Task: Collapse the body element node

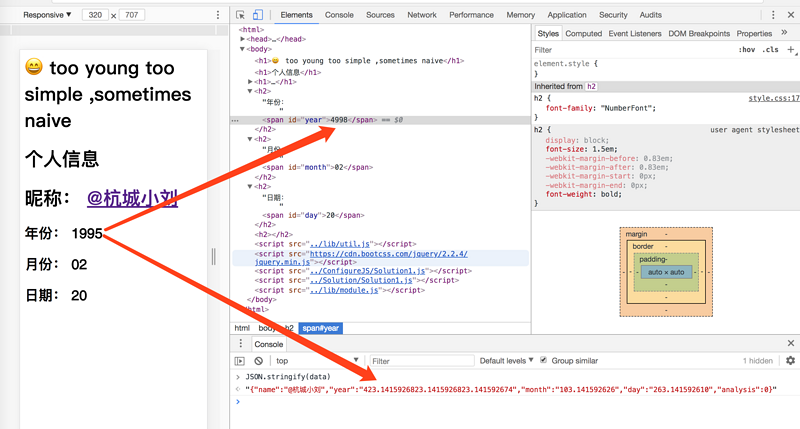Action: click(242, 49)
